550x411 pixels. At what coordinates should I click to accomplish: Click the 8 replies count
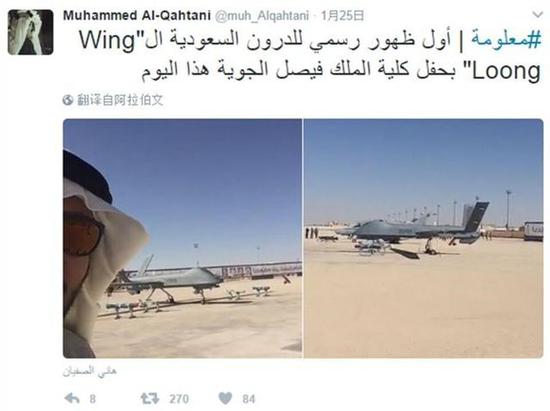[x=92, y=399]
